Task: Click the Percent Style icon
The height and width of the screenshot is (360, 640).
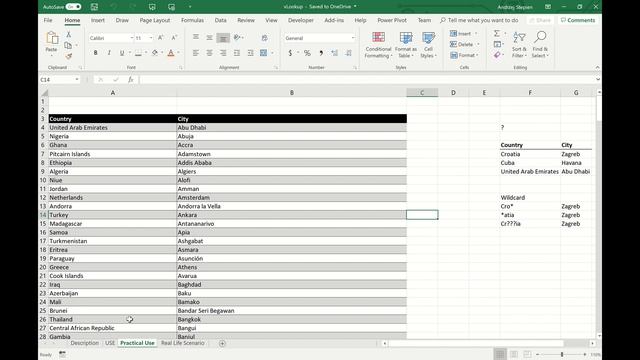Action: [x=307, y=53]
